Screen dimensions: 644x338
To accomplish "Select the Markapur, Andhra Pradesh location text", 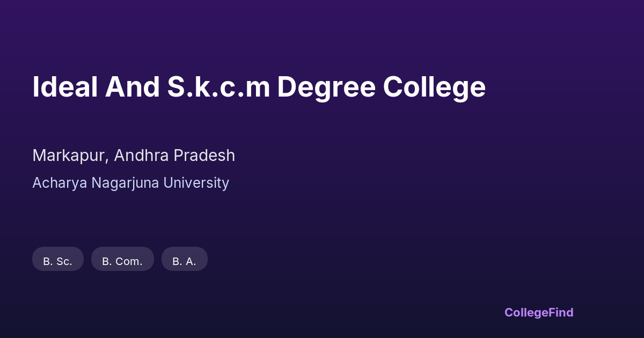I will (134, 156).
